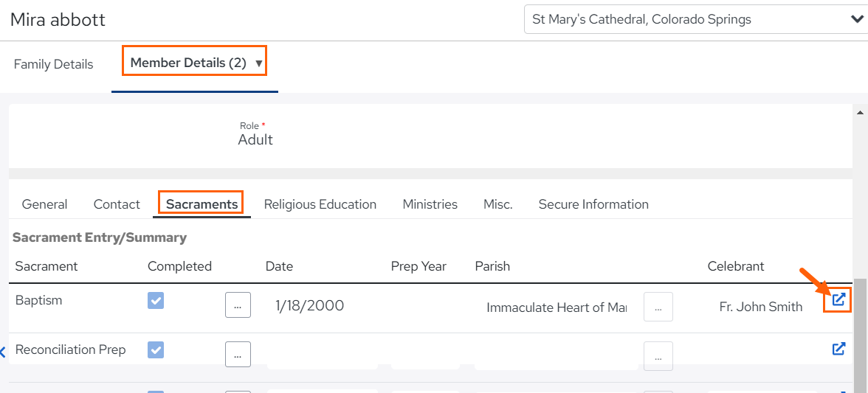Click Reconciliation Prep completed ellipsis button

(238, 355)
